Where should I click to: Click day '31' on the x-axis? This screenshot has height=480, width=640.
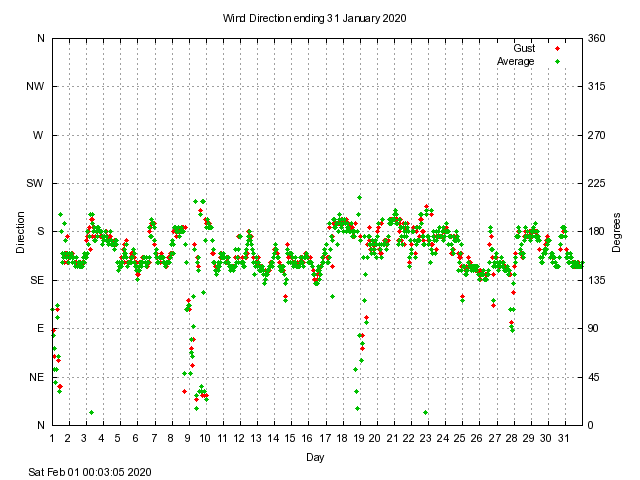[x=564, y=438]
